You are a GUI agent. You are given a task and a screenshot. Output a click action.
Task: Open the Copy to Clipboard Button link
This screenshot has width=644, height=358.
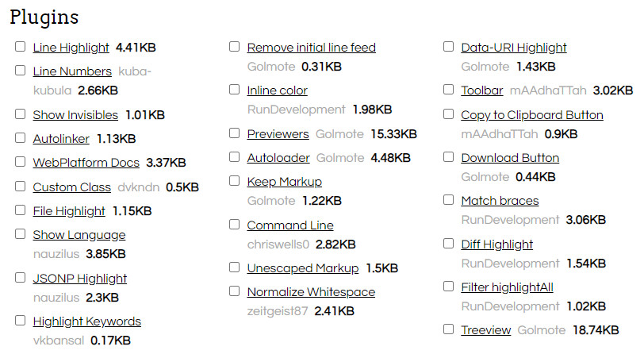[x=531, y=115]
